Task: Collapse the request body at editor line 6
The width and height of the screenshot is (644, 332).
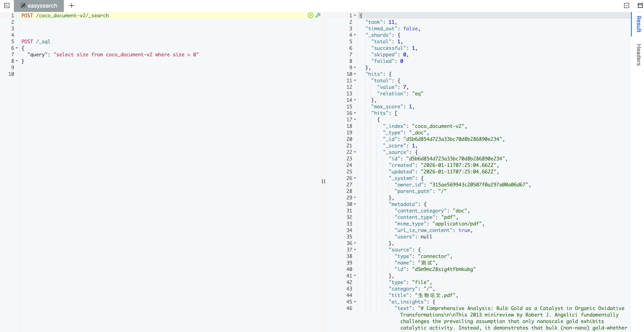Action: (17, 48)
